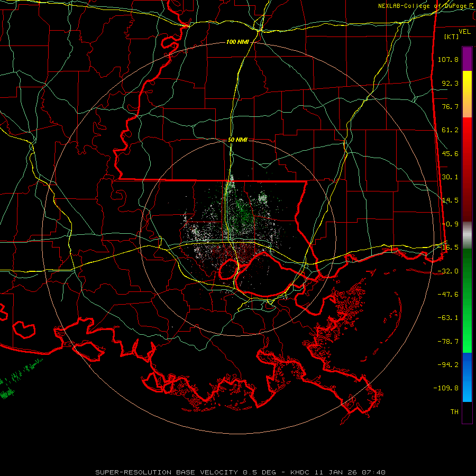Click the 07:40 timestamp in the caption

pyautogui.click(x=374, y=472)
